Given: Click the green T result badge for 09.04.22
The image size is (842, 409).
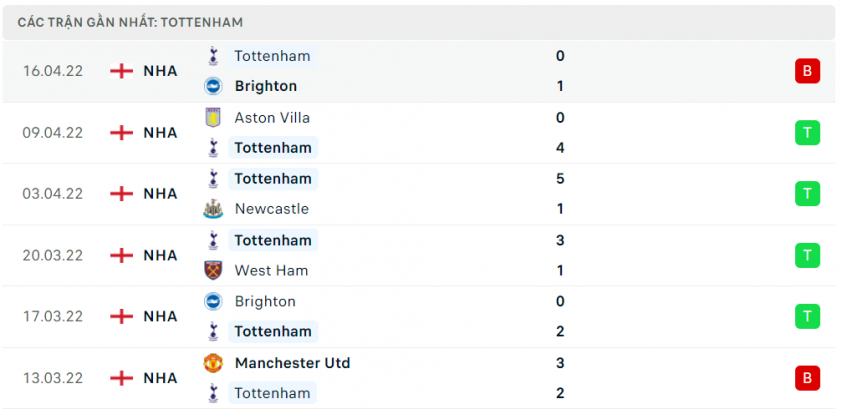Looking at the screenshot, I should 807,133.
